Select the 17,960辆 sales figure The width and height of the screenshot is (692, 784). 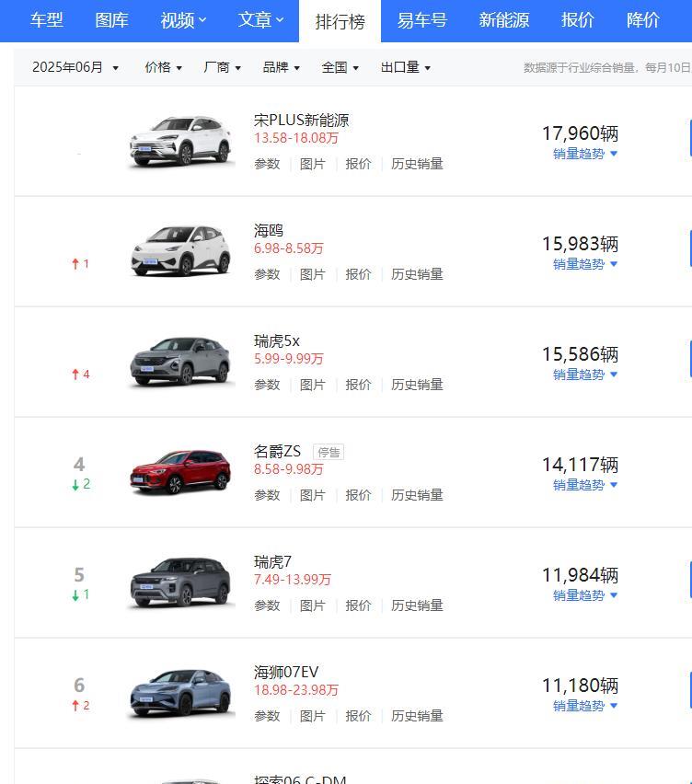pyautogui.click(x=580, y=133)
